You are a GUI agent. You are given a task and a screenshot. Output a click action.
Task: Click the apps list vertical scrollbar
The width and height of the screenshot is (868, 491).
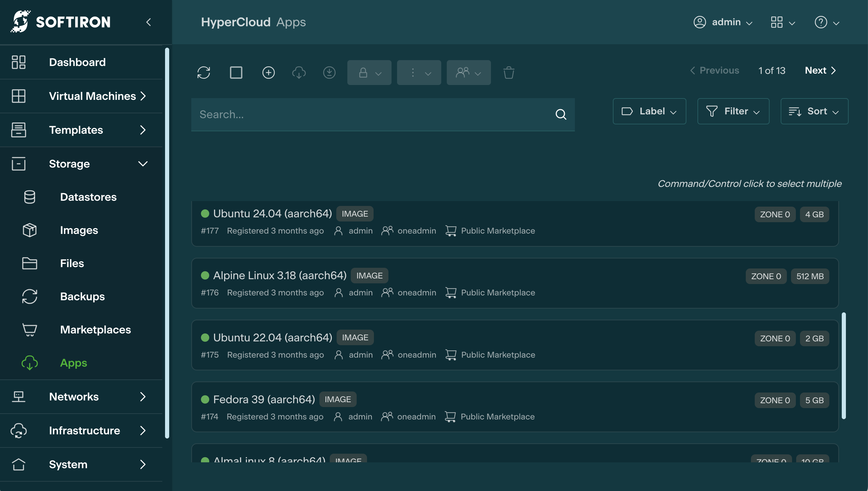pyautogui.click(x=843, y=366)
